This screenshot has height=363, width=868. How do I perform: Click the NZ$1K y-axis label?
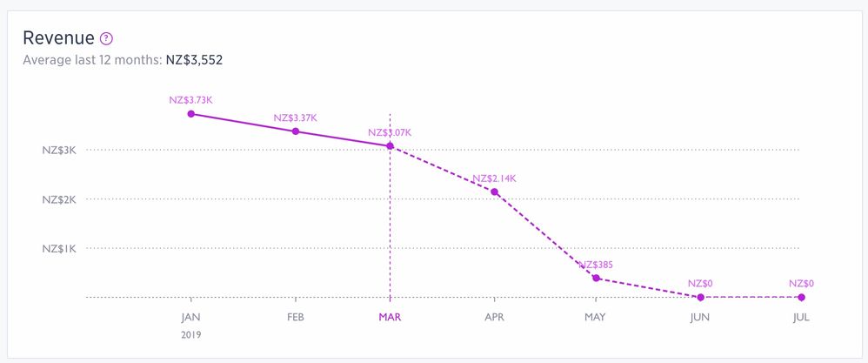click(60, 248)
